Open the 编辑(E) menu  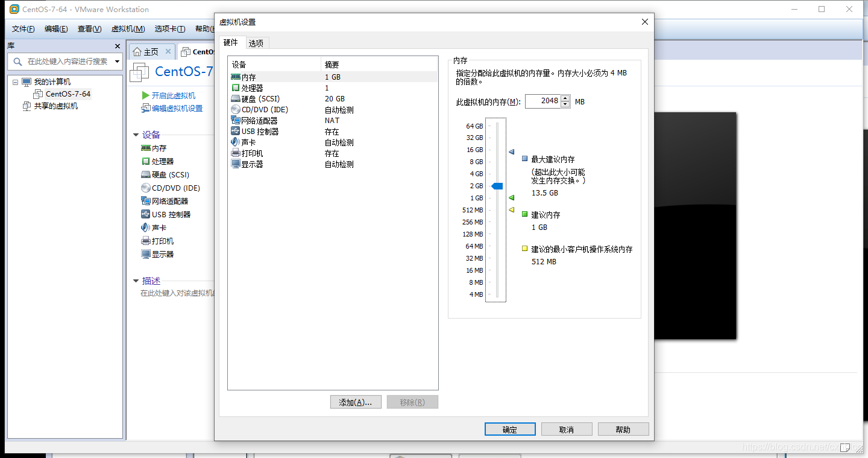pos(56,29)
